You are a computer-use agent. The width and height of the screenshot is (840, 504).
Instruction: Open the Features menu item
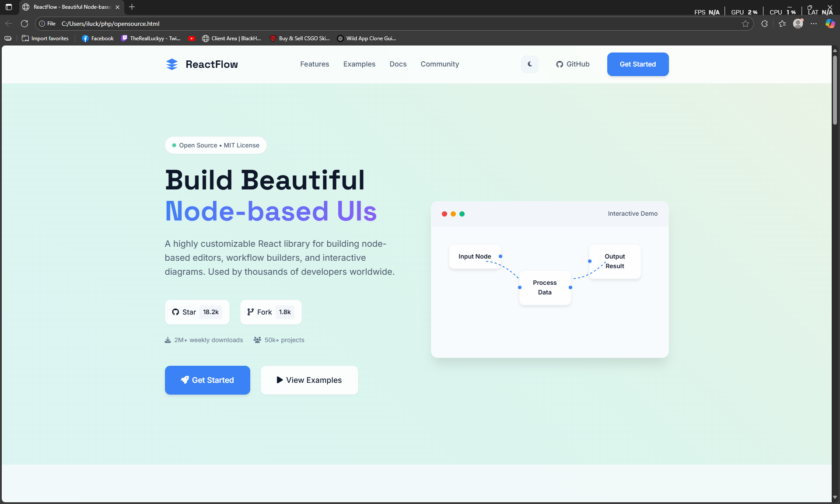tap(314, 64)
